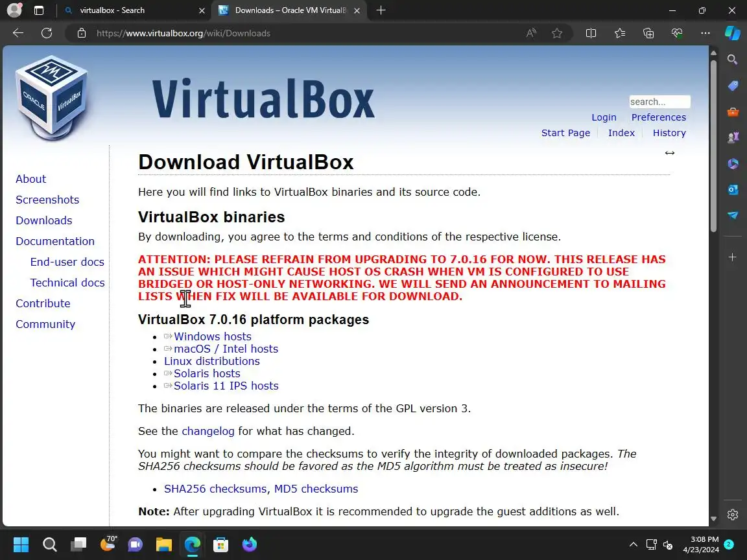Click the Read aloud icon
This screenshot has height=560, width=747.
pos(530,33)
